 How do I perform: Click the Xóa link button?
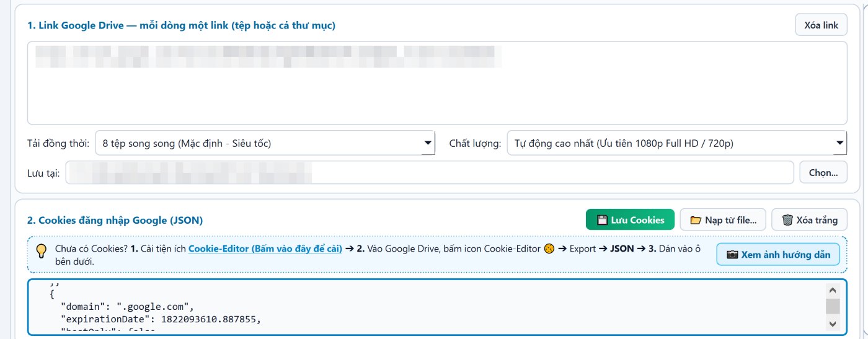[821, 25]
